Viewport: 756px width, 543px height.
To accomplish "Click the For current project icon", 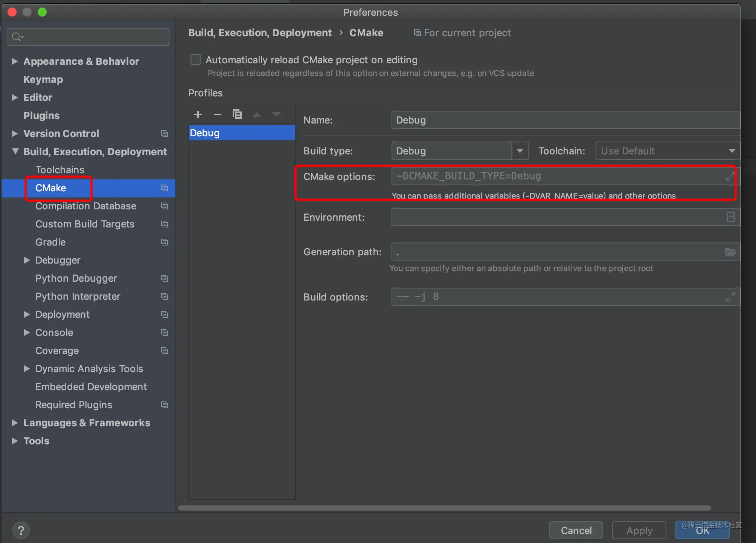I will (x=417, y=33).
